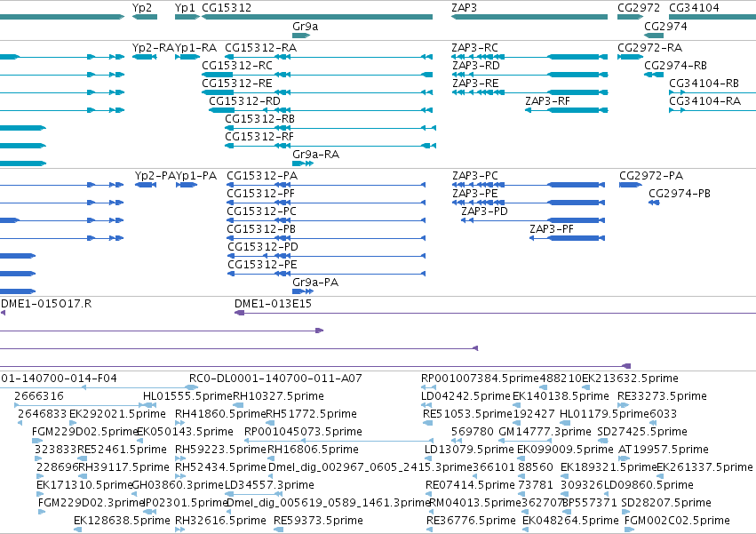Select the Gr9a-PA protein label
Screen dimensions: 756x534
(315, 283)
